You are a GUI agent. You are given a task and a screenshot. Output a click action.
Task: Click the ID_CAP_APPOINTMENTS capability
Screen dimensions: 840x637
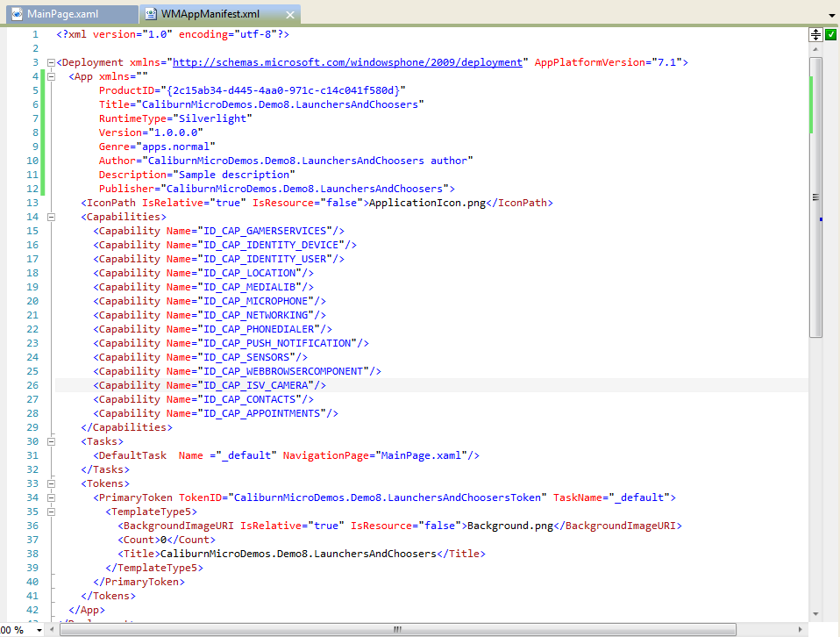point(216,413)
